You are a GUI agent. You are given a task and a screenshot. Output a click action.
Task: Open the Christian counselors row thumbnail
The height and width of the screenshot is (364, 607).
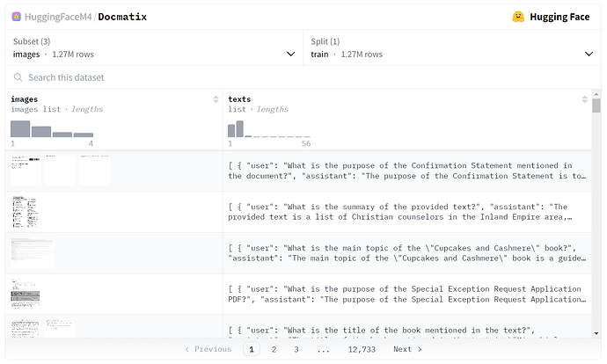(x=25, y=212)
